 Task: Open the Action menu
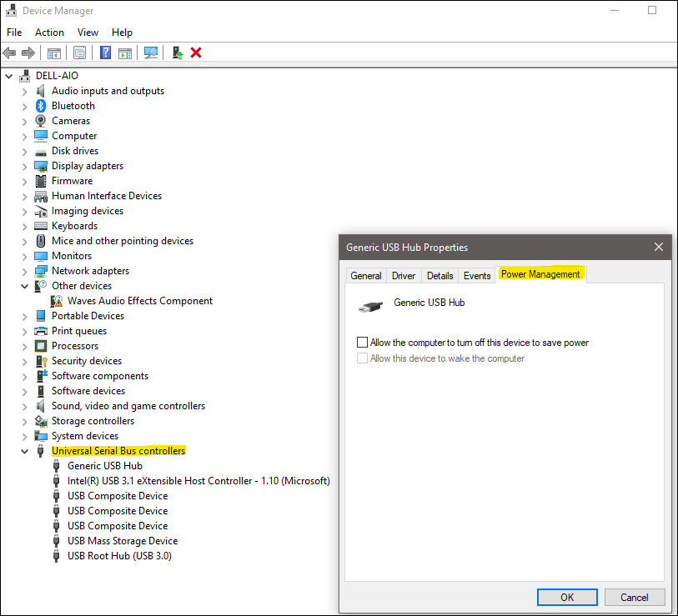click(49, 33)
